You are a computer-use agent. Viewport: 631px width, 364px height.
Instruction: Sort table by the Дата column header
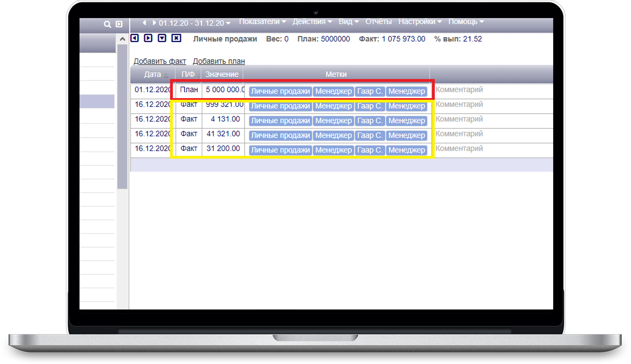pos(153,74)
